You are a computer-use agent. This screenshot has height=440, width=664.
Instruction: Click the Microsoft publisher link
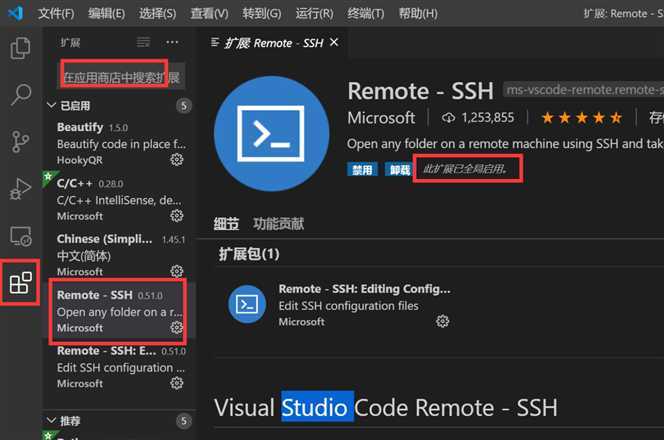(381, 117)
